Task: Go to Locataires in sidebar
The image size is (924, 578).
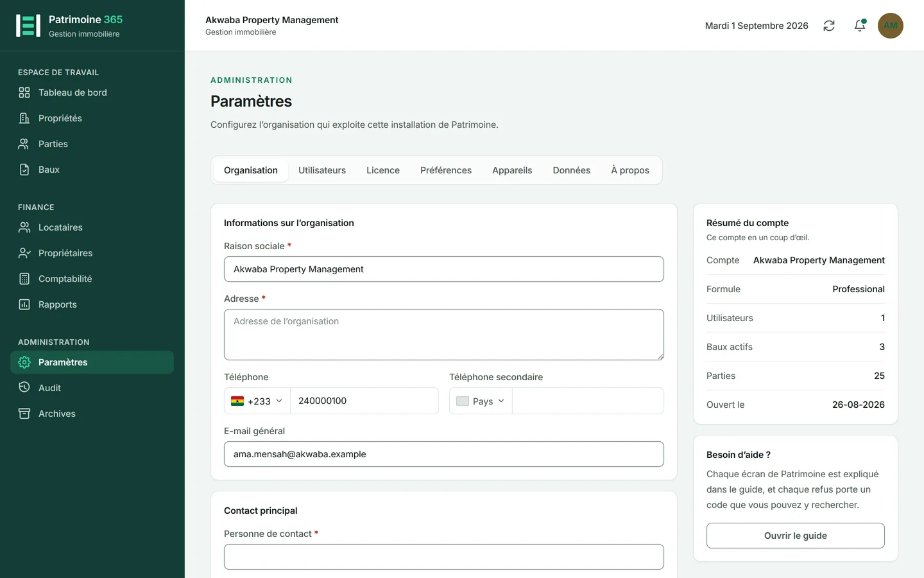Action: coord(92,227)
